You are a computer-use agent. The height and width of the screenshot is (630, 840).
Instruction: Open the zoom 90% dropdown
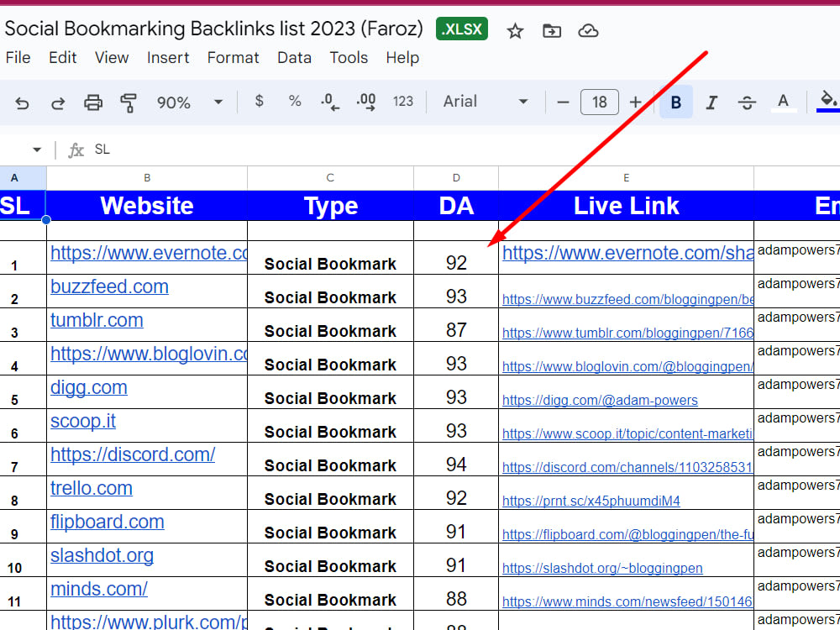point(190,102)
